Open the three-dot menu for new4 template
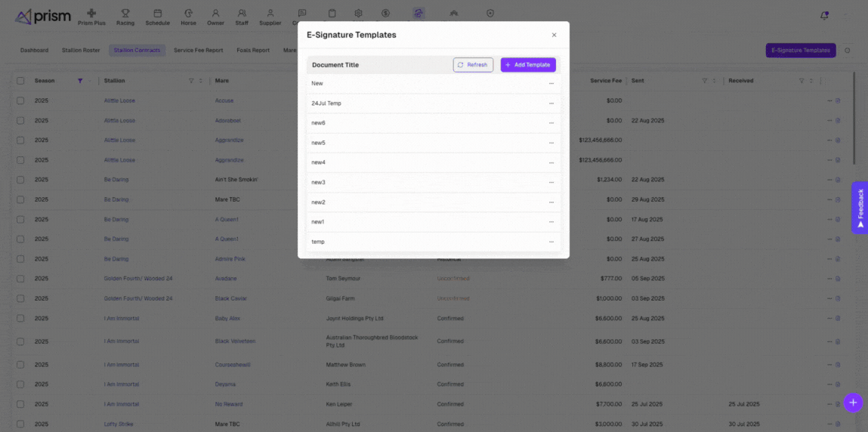The height and width of the screenshot is (432, 868). (x=551, y=162)
